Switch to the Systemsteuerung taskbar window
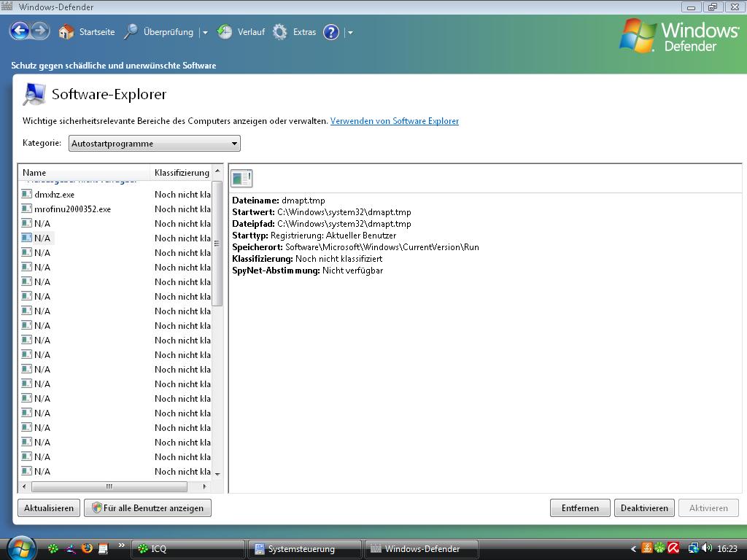 304,549
